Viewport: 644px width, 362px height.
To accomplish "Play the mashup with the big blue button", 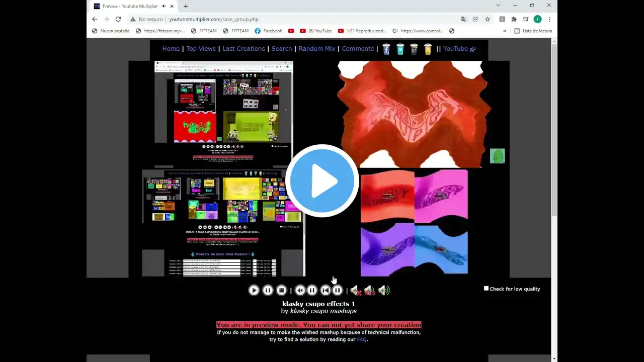I will [323, 180].
